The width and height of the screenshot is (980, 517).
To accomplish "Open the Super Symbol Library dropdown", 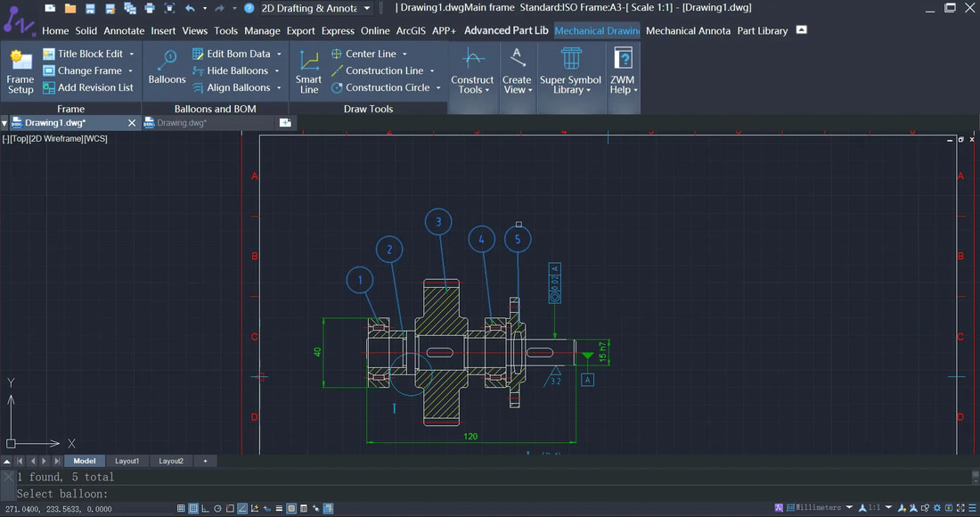I will (x=570, y=71).
